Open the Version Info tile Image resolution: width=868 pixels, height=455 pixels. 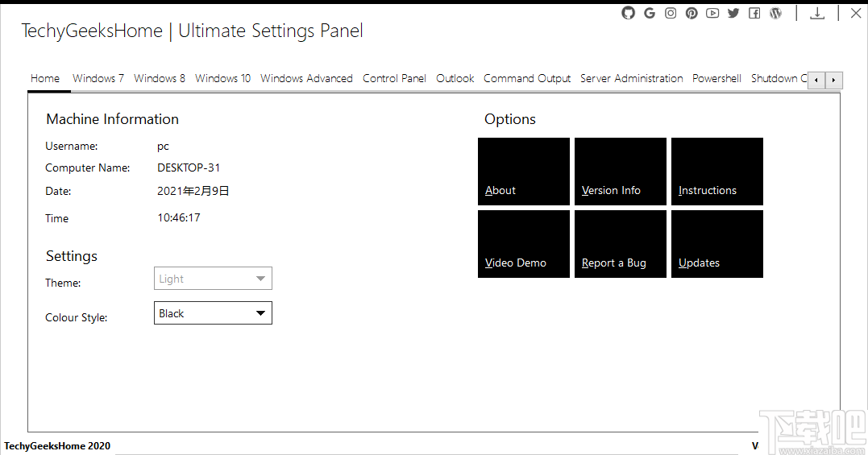[x=621, y=172]
